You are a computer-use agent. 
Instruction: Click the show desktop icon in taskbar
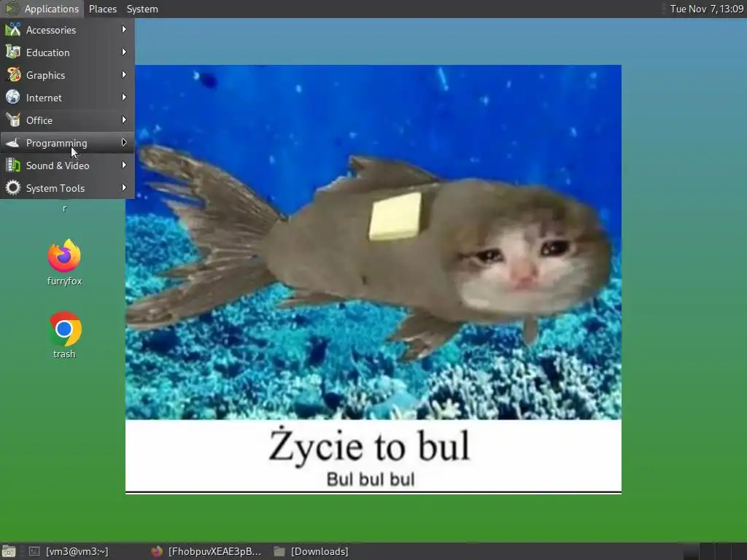9,551
